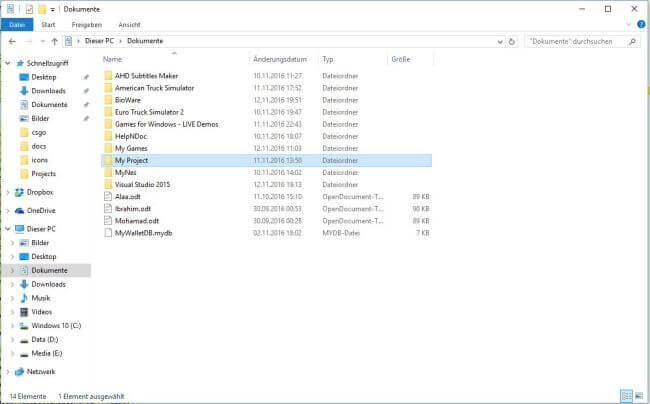
Task: Select the Visual Studio 2015 folder icon
Action: pos(108,184)
